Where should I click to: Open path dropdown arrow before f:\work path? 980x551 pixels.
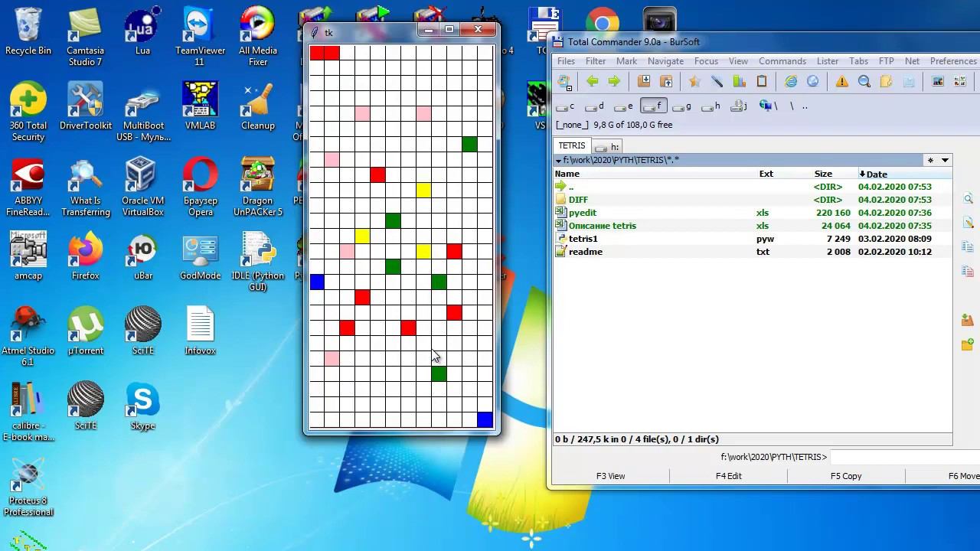tap(558, 161)
